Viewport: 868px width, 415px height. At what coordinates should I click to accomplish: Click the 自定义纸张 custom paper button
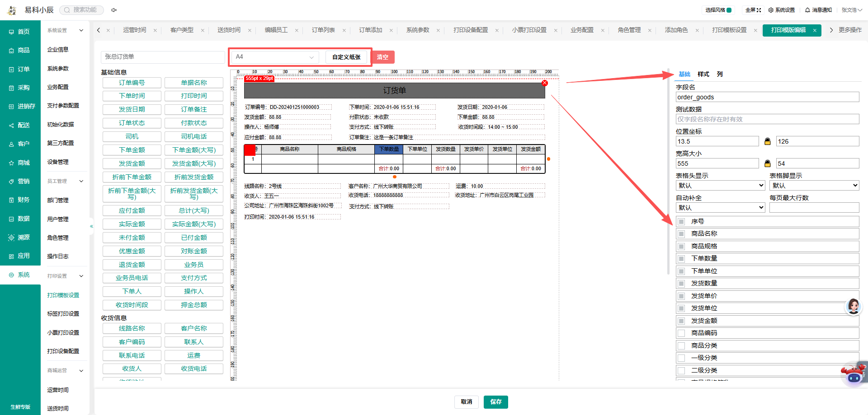[x=346, y=57]
